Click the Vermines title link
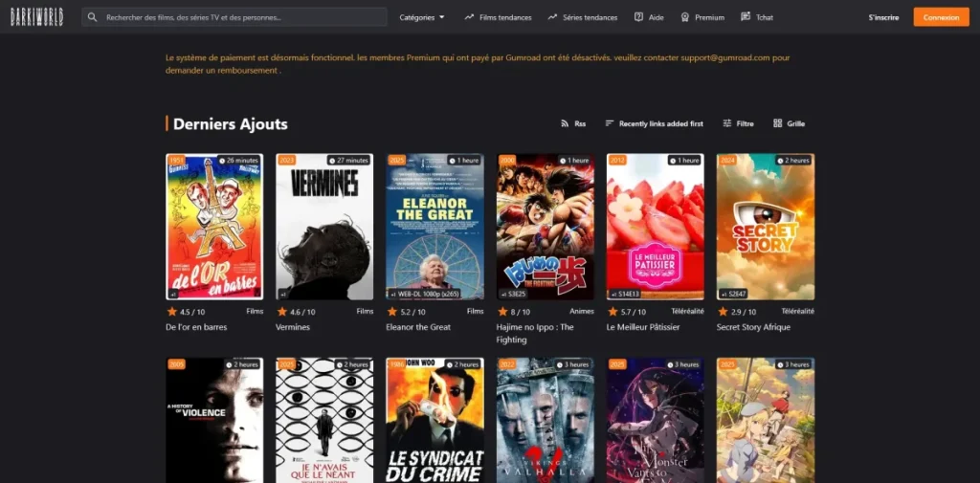980x483 pixels. click(293, 327)
